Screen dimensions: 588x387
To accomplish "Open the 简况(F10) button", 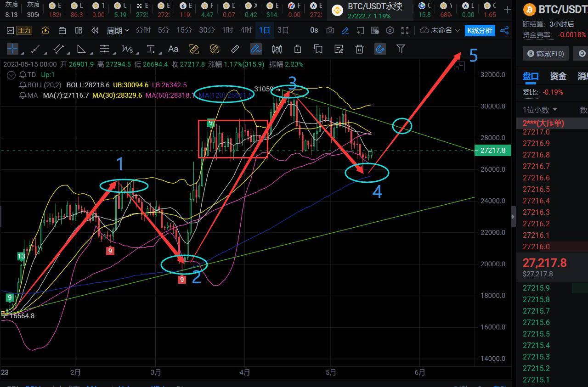I will tap(546, 53).
